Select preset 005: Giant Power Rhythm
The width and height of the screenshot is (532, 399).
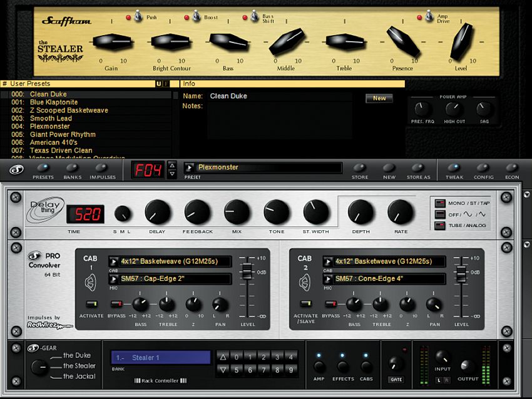point(86,134)
